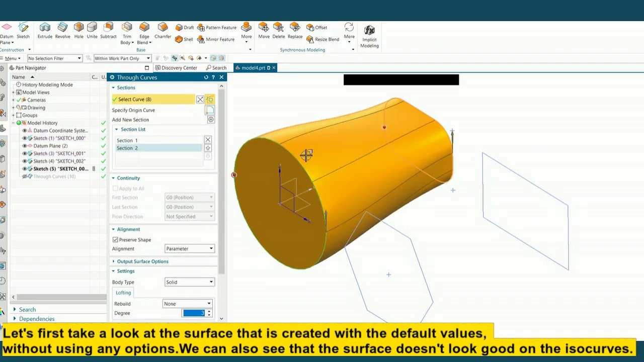The width and height of the screenshot is (644, 362).
Task: Collapse the Continuity section
Action: click(x=128, y=178)
